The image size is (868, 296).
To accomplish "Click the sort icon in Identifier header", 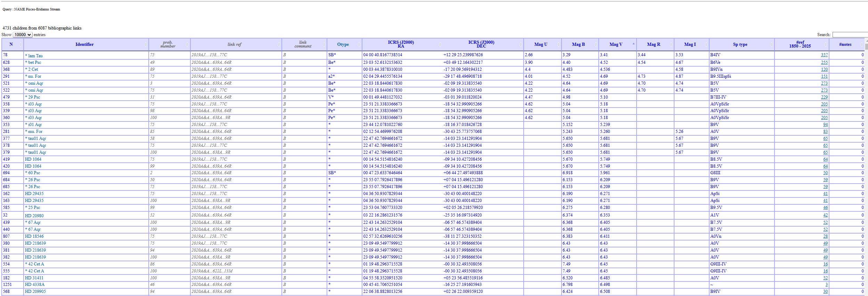I will click(146, 44).
